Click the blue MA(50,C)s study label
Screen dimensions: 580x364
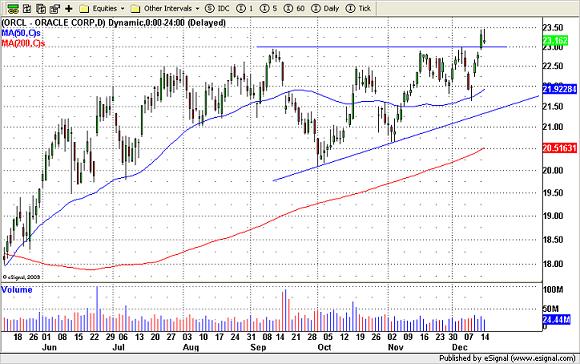coord(21,33)
